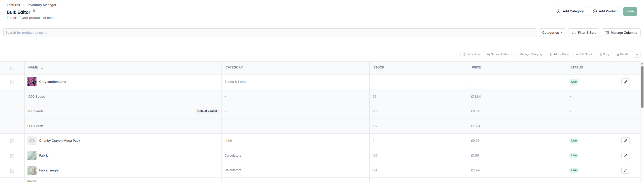The width and height of the screenshot is (644, 182).
Task: Click the scrollbar up arrow
Action: pos(642,64)
